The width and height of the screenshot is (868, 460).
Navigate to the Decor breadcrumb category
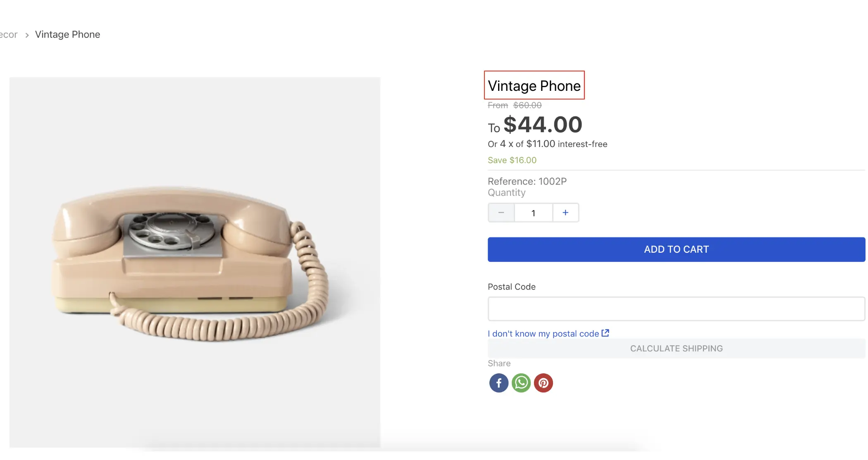tap(8, 34)
